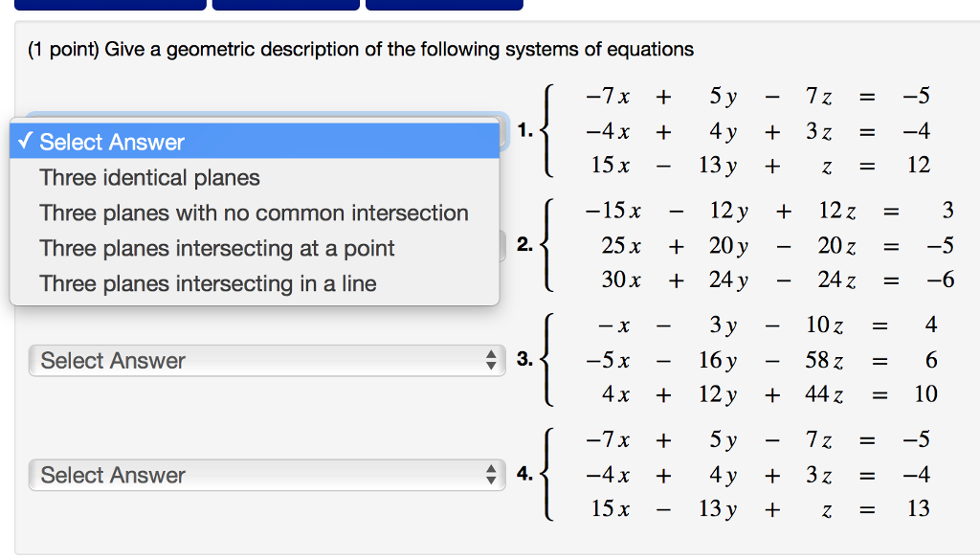Click the rightmost dark blue button at top
Image resolution: width=980 pixels, height=560 pixels.
coord(443,4)
